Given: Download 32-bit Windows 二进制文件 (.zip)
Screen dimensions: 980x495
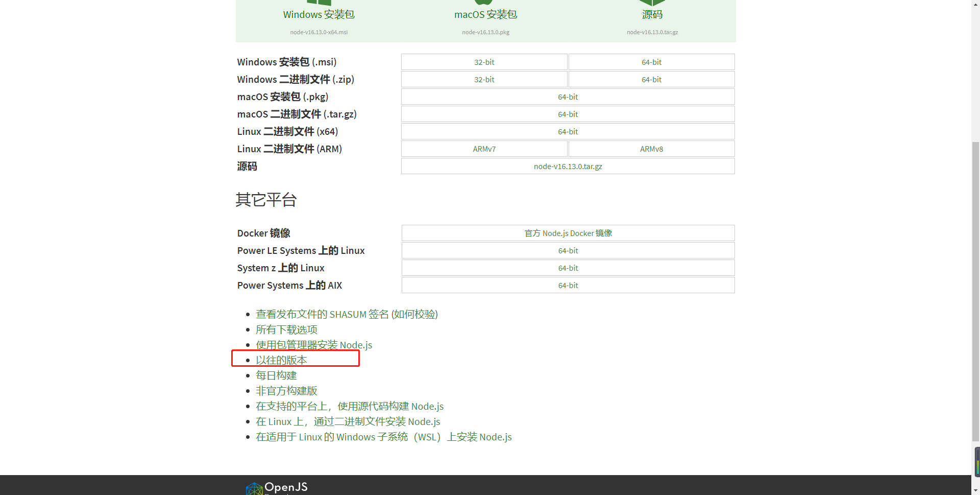Looking at the screenshot, I should pos(484,79).
